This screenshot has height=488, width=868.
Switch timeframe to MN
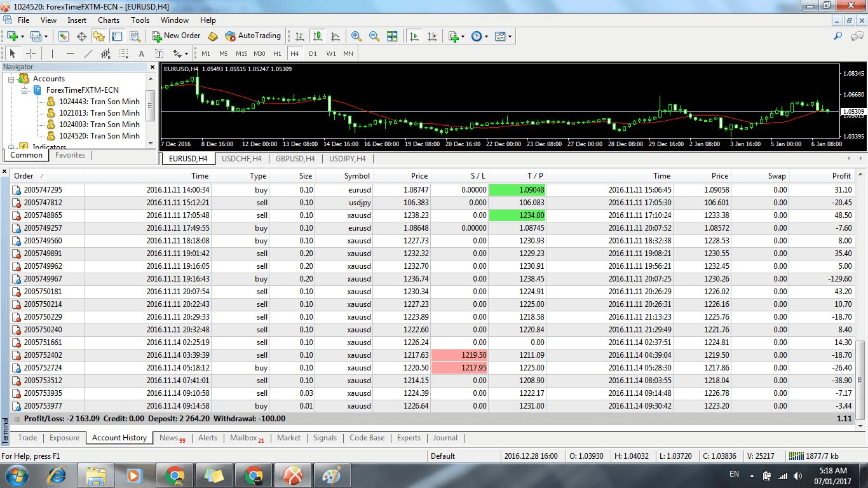click(x=348, y=53)
